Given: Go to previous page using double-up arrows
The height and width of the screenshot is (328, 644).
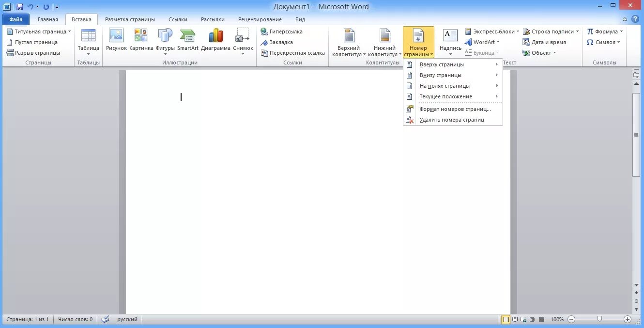Looking at the screenshot, I should (637, 294).
